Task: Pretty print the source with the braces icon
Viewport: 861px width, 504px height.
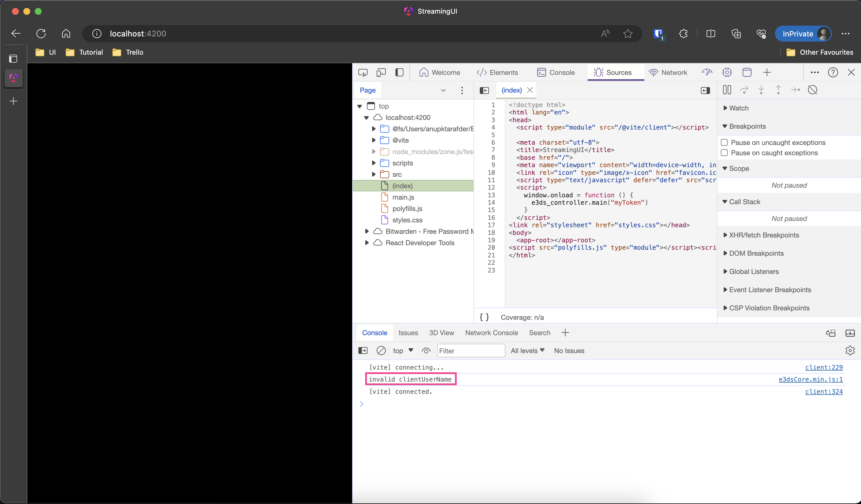Action: [484, 317]
